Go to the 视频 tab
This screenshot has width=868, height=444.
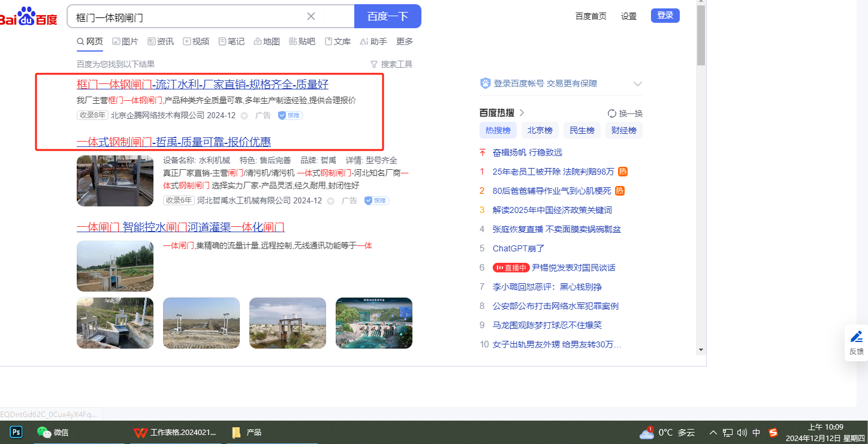(196, 41)
